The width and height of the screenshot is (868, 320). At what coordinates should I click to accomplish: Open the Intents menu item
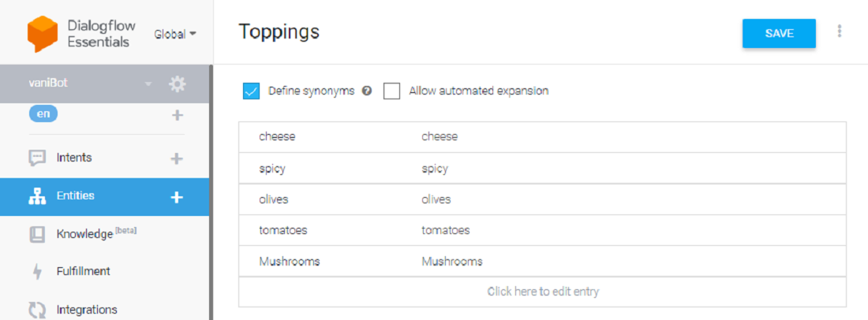pyautogui.click(x=74, y=158)
